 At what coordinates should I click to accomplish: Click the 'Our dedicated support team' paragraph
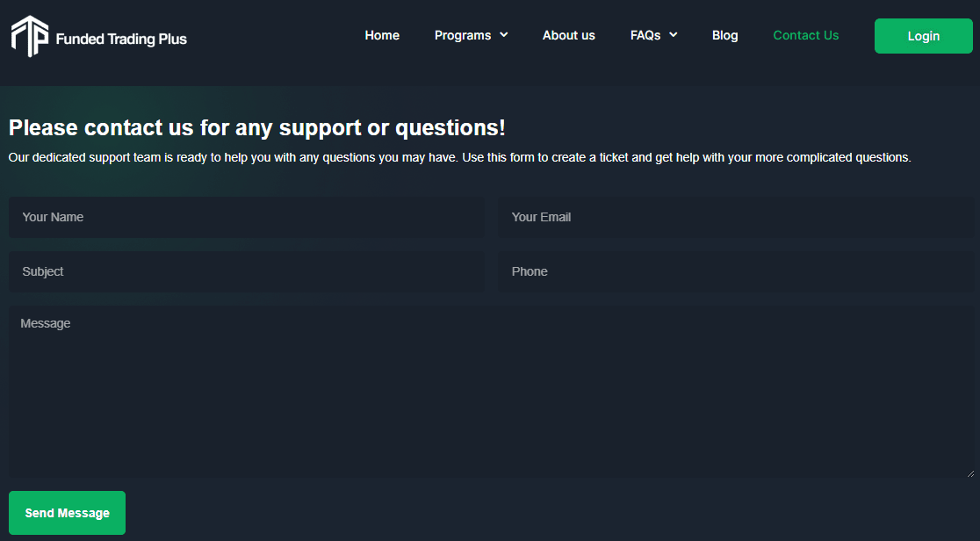460,157
